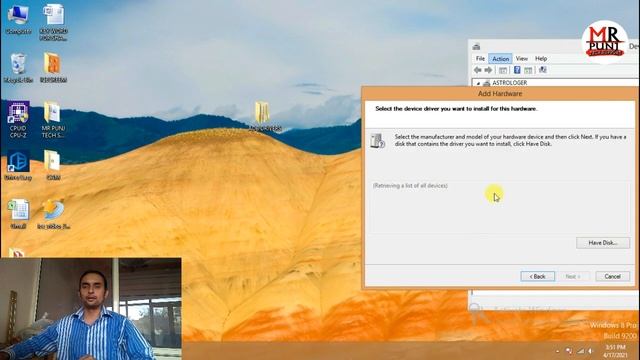Click the Device Manager window title icon
This screenshot has height=360, width=640.
pyautogui.click(x=476, y=47)
